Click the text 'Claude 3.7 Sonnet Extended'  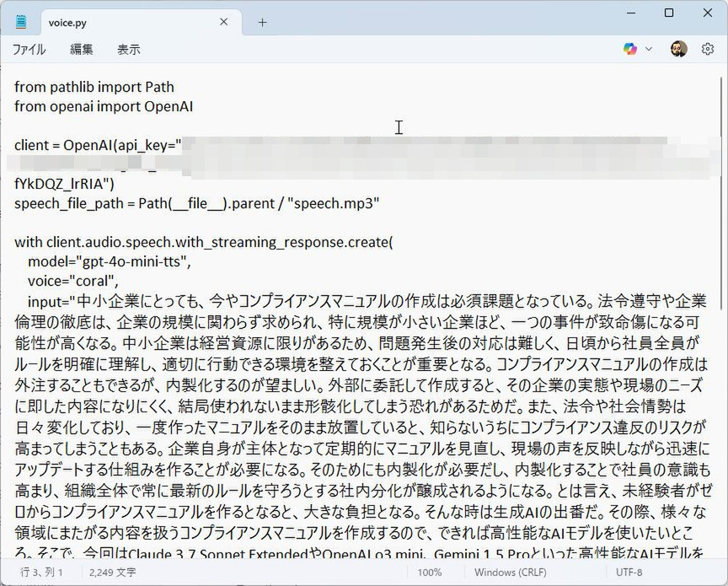tap(218, 554)
